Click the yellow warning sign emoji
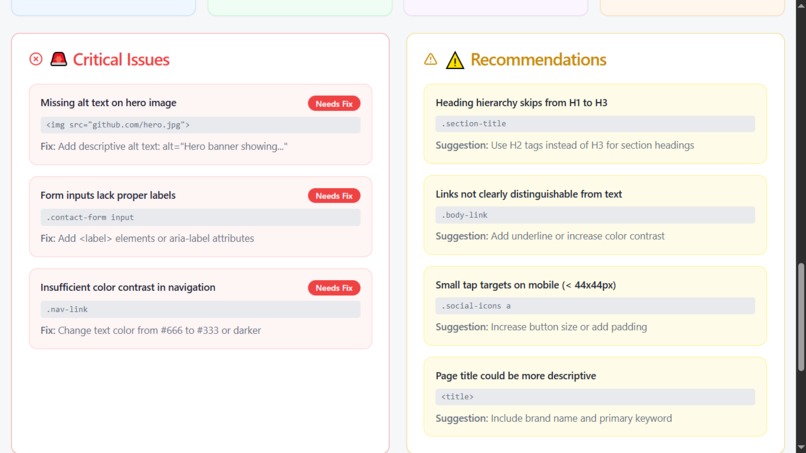 click(x=455, y=60)
